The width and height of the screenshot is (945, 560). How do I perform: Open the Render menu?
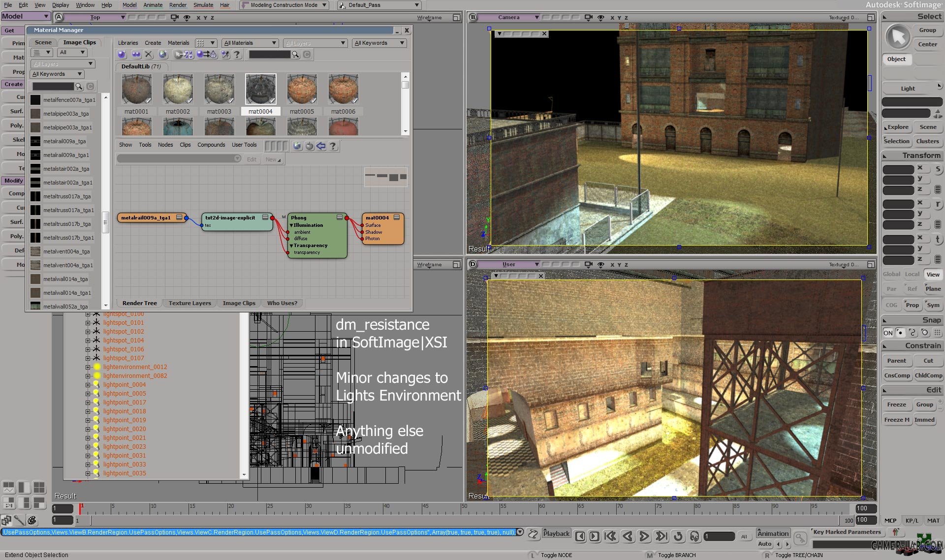point(178,5)
